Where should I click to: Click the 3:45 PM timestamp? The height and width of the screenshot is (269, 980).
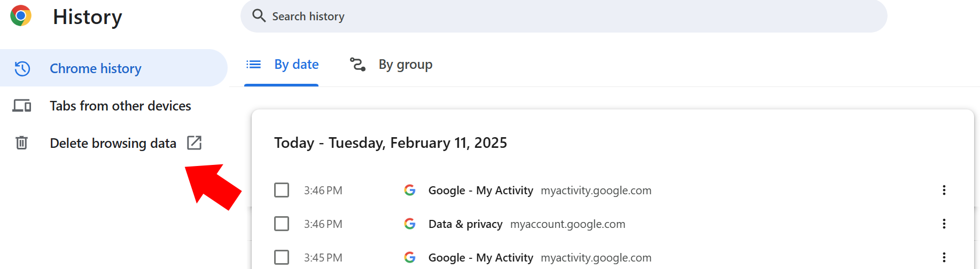point(323,258)
